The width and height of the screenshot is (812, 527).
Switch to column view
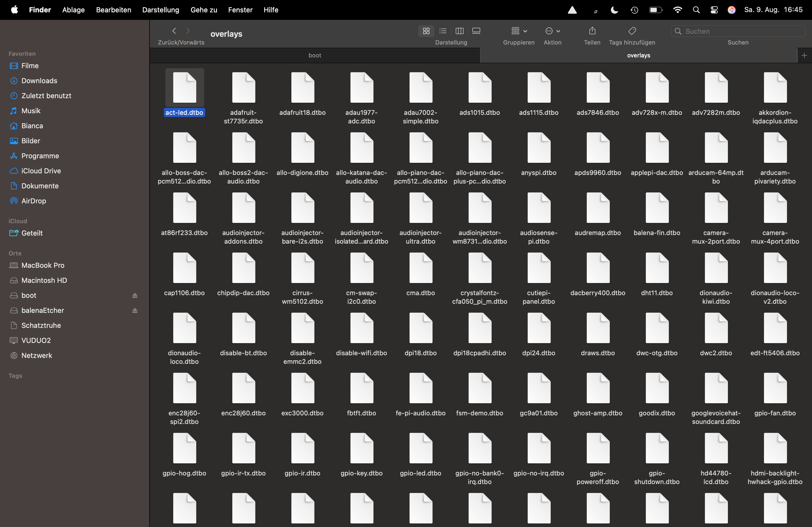pos(459,31)
